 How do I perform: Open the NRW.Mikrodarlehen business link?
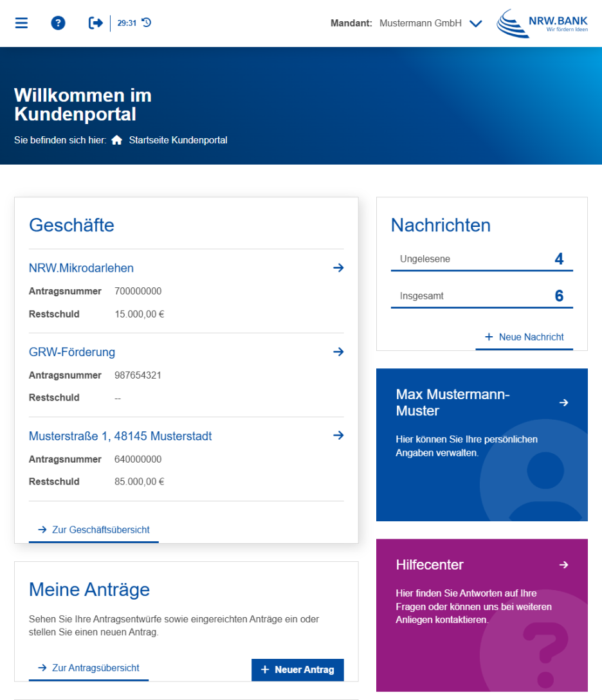tap(81, 268)
